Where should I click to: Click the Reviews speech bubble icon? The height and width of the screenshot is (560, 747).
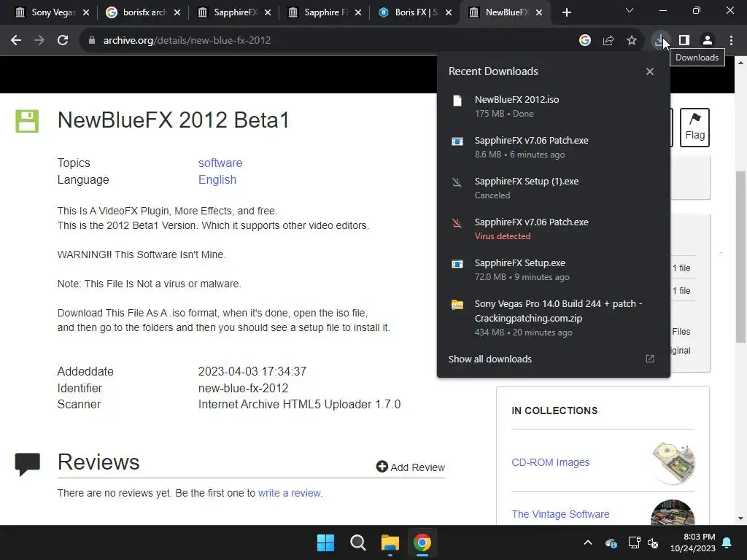click(x=28, y=464)
